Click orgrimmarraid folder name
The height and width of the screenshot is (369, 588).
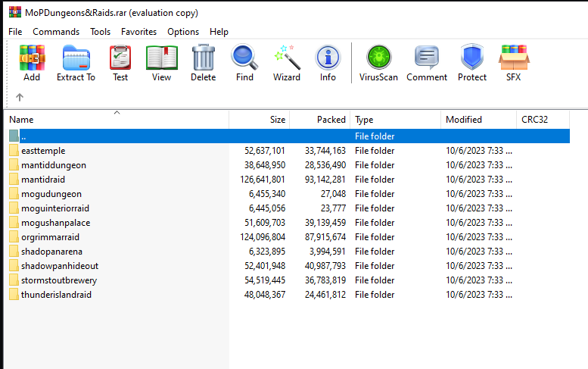pos(50,237)
